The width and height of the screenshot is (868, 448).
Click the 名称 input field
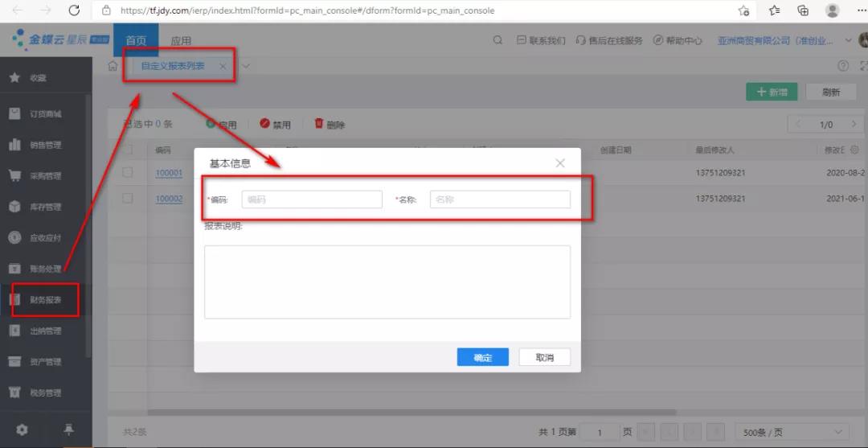tap(500, 199)
